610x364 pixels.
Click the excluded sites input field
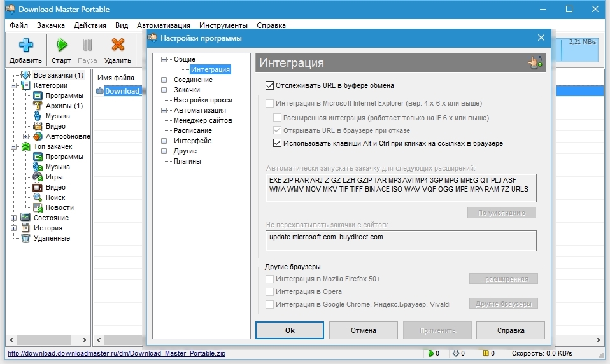tap(401, 241)
